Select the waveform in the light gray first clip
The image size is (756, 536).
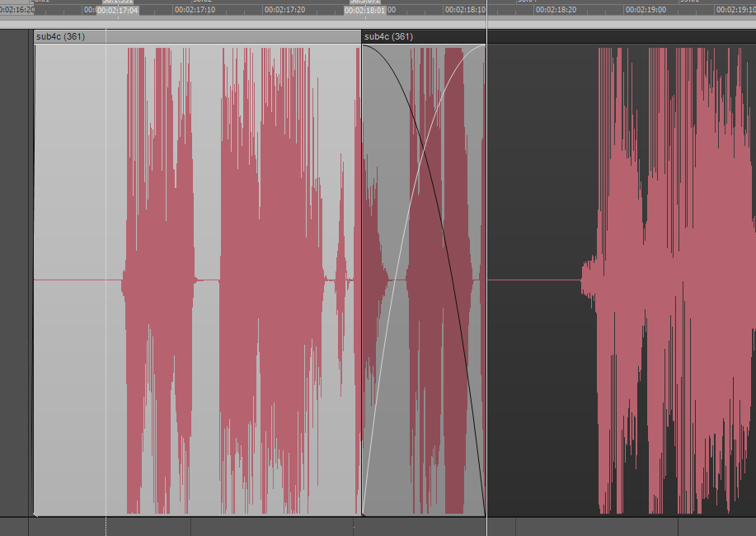264,280
